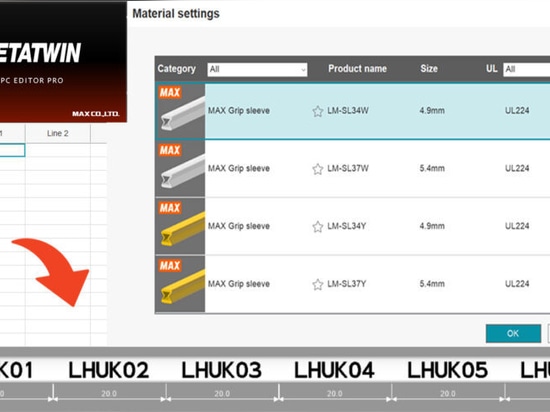Click the star beside LM-SL37Y
This screenshot has height=412, width=550.
tap(317, 284)
